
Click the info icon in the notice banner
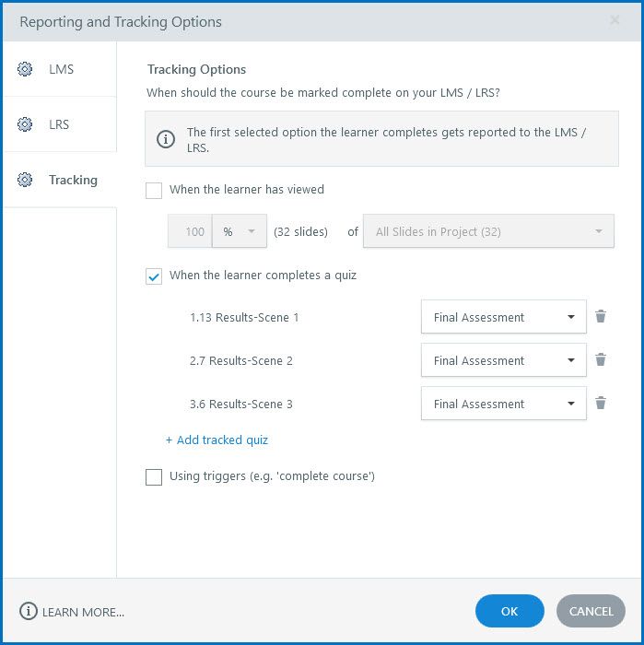click(166, 139)
